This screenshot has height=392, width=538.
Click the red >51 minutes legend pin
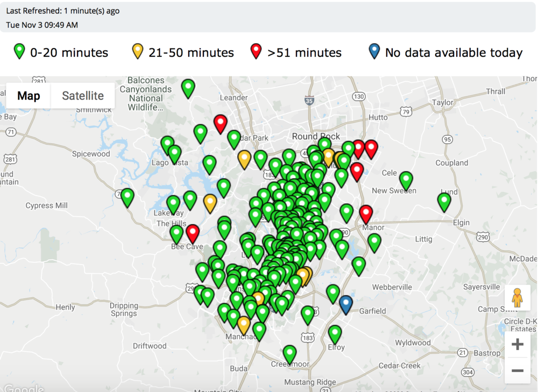point(257,52)
